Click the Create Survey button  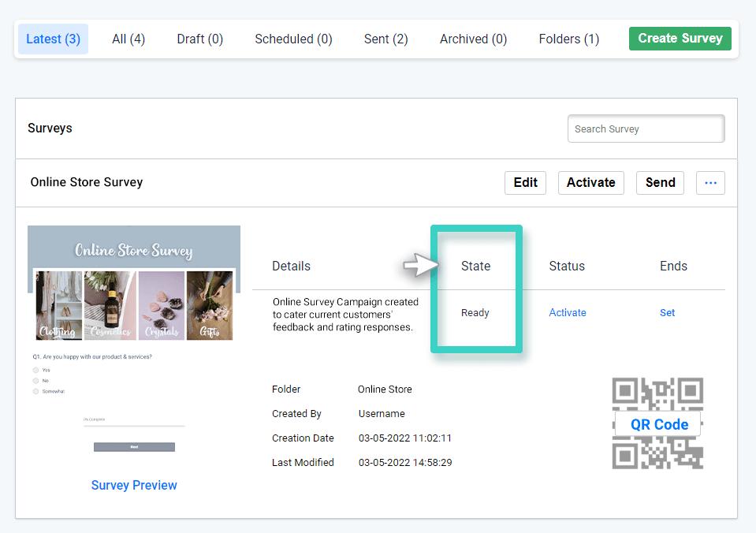(x=680, y=38)
